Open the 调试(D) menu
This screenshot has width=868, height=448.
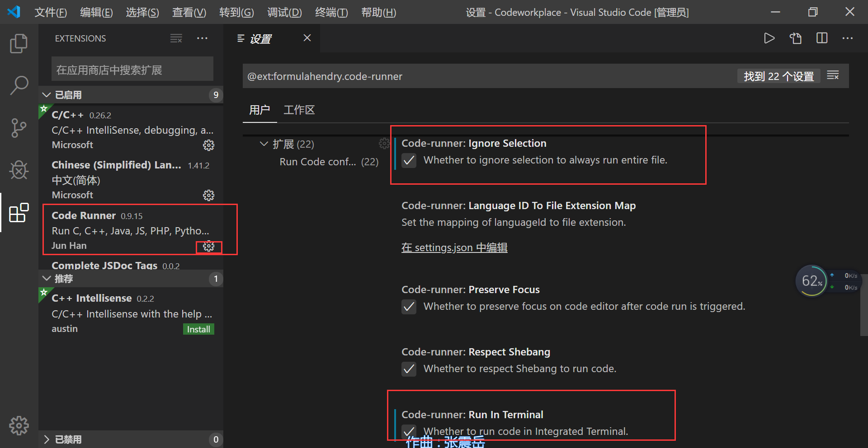[284, 12]
